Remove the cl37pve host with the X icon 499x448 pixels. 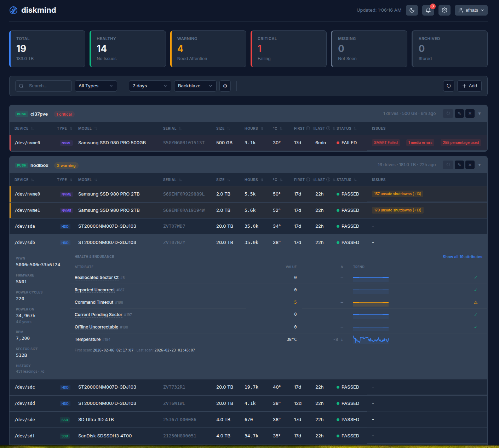(x=470, y=114)
